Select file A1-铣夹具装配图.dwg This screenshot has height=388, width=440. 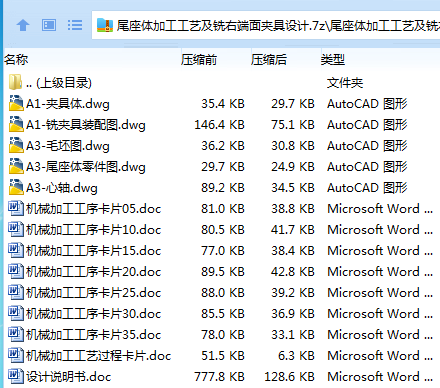(86, 125)
